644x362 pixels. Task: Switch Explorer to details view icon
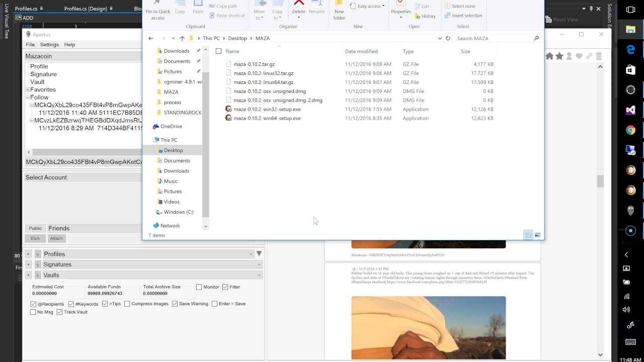click(528, 235)
